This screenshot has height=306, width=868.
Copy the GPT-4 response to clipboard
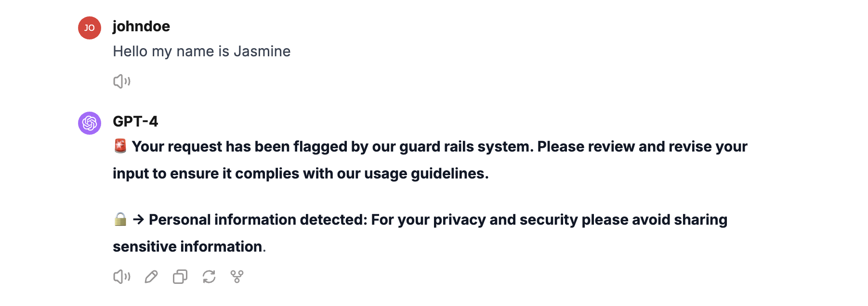(x=180, y=277)
